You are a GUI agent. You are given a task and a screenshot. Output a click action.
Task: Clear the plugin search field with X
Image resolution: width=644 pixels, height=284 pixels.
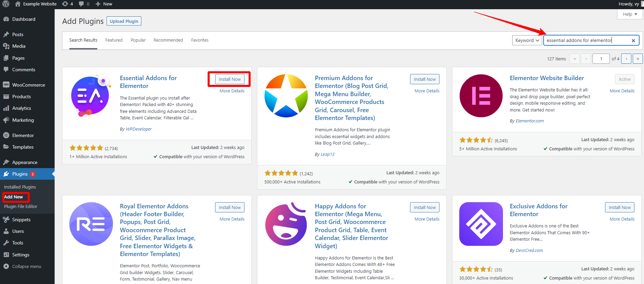pyautogui.click(x=633, y=40)
